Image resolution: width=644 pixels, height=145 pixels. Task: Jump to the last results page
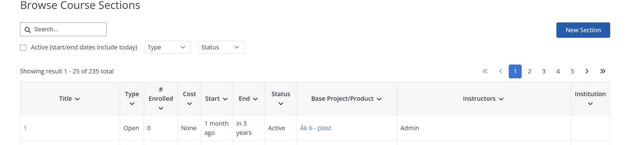coord(603,71)
